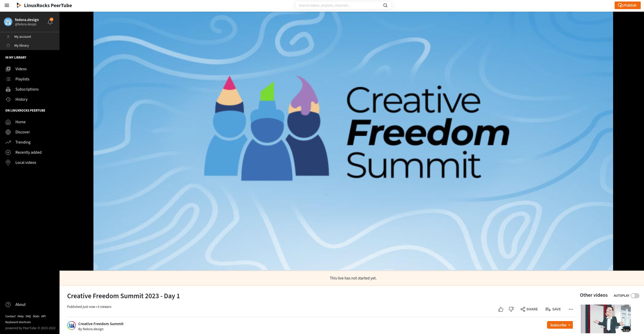This screenshot has height=334, width=644.
Task: Click the Discover item in sidebar
Action: (x=22, y=132)
